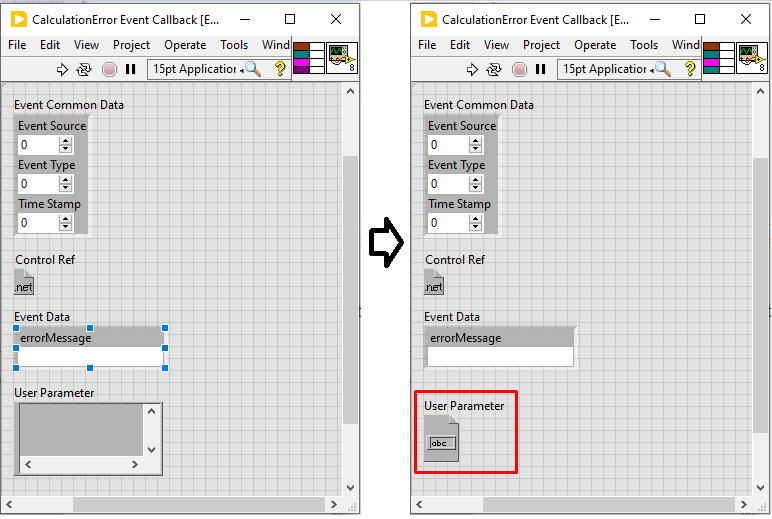Click Event Source stepper in right window

[475, 145]
